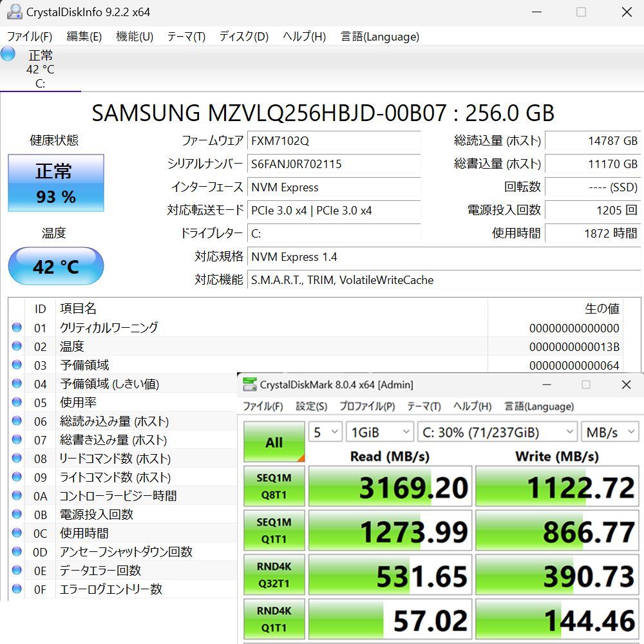Click status dot for 0C 使用時間 row
644x644 pixels.
click(x=17, y=533)
